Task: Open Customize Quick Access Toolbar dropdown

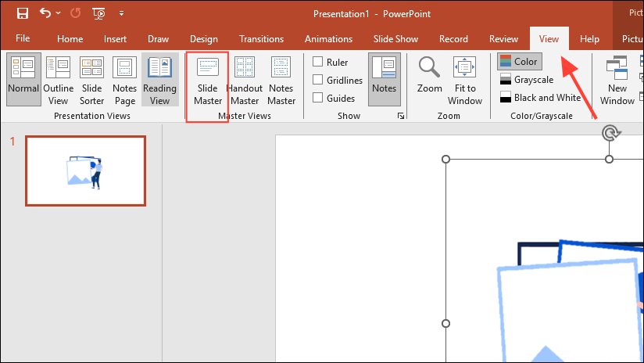Action: point(121,13)
